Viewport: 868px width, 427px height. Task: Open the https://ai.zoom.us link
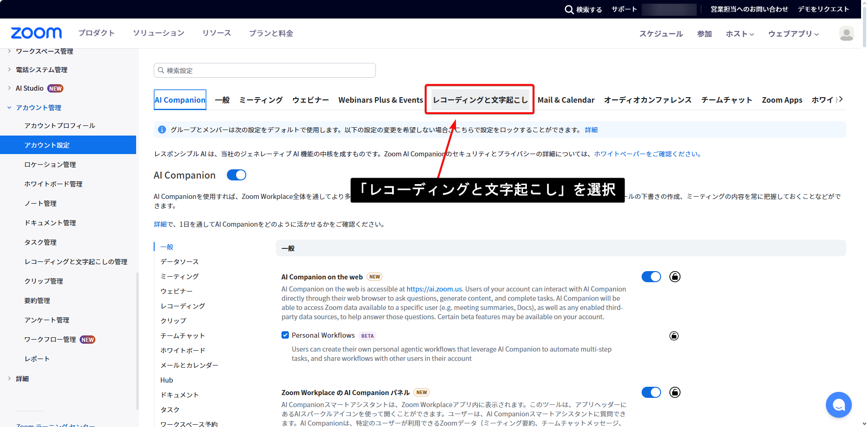(434, 289)
